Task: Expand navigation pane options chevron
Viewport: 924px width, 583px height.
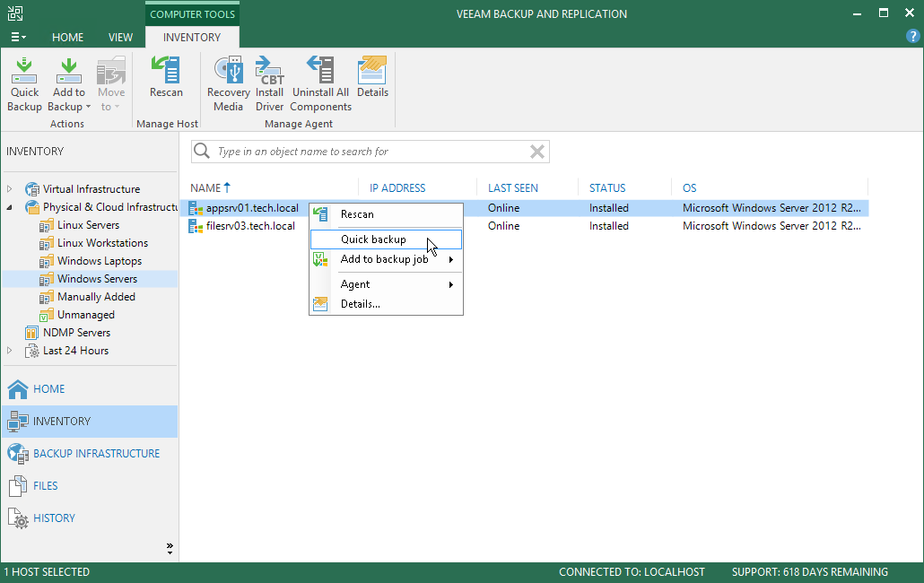Action: click(x=170, y=549)
